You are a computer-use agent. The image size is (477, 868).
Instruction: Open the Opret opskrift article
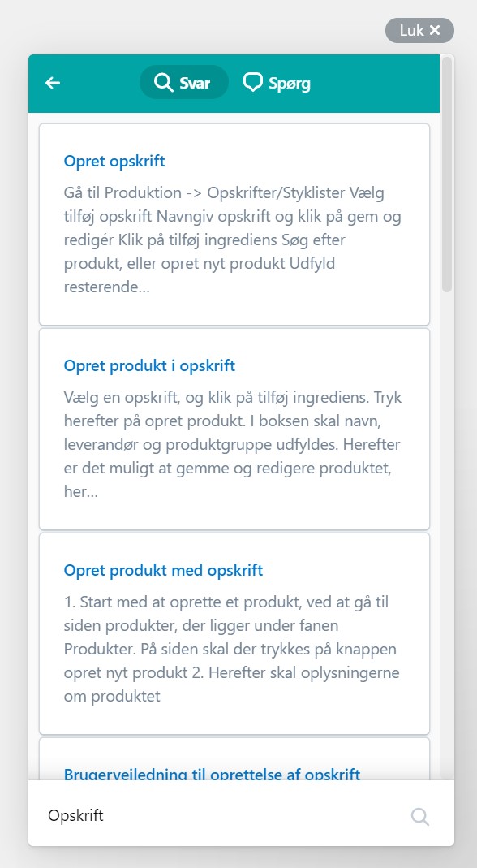114,161
